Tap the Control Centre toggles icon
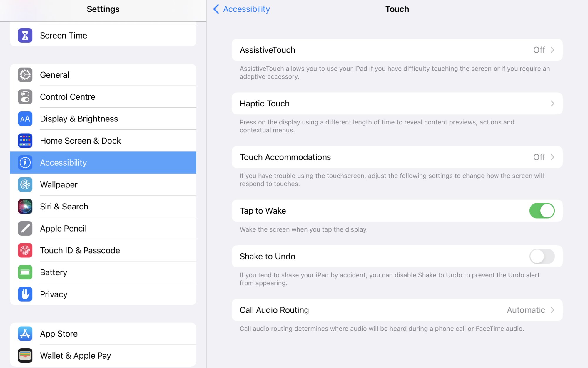 pos(25,97)
